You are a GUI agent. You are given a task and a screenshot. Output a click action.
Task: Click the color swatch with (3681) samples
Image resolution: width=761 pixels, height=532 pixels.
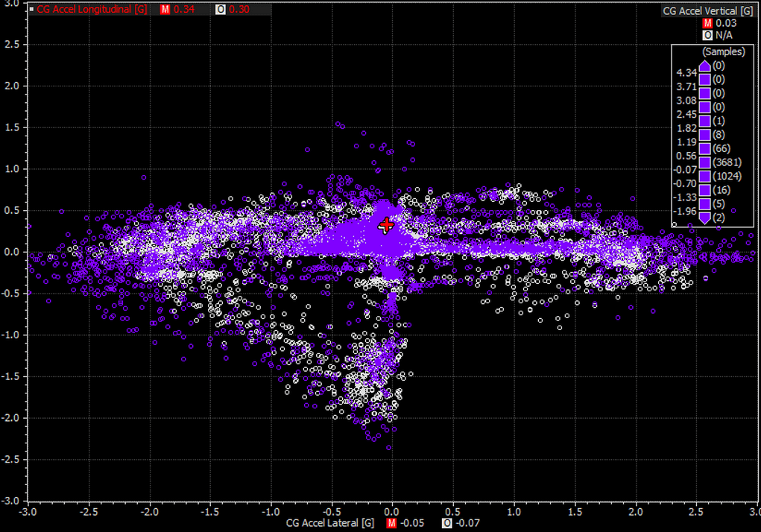point(704,162)
